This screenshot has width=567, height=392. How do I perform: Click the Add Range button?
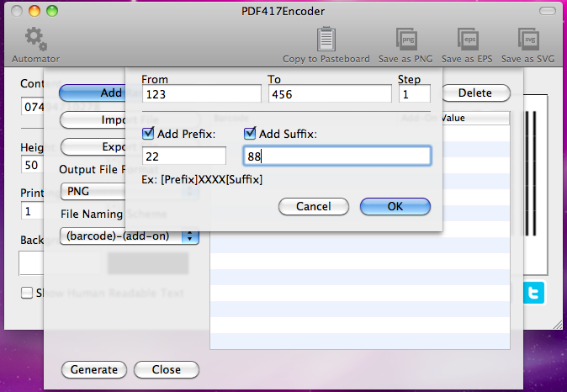click(93, 93)
